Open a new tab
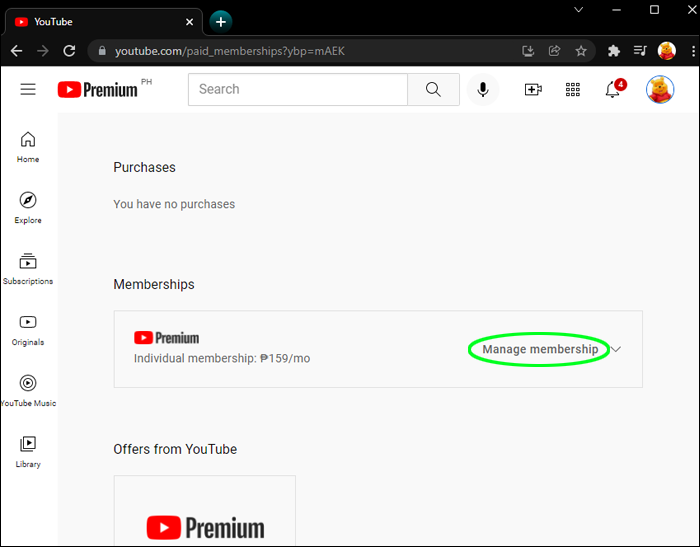The height and width of the screenshot is (547, 700). [x=221, y=21]
